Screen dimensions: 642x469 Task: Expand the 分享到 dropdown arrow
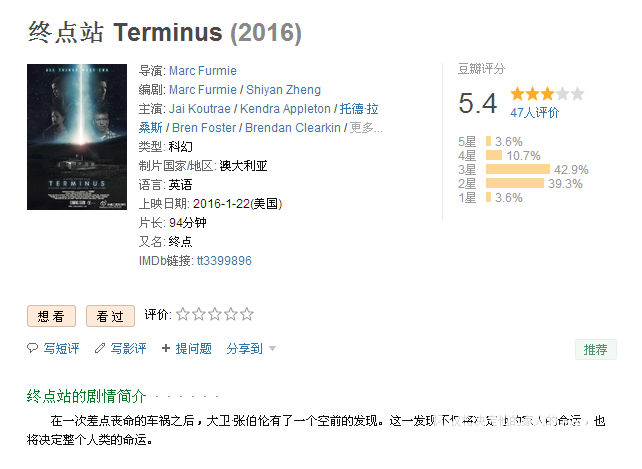272,349
